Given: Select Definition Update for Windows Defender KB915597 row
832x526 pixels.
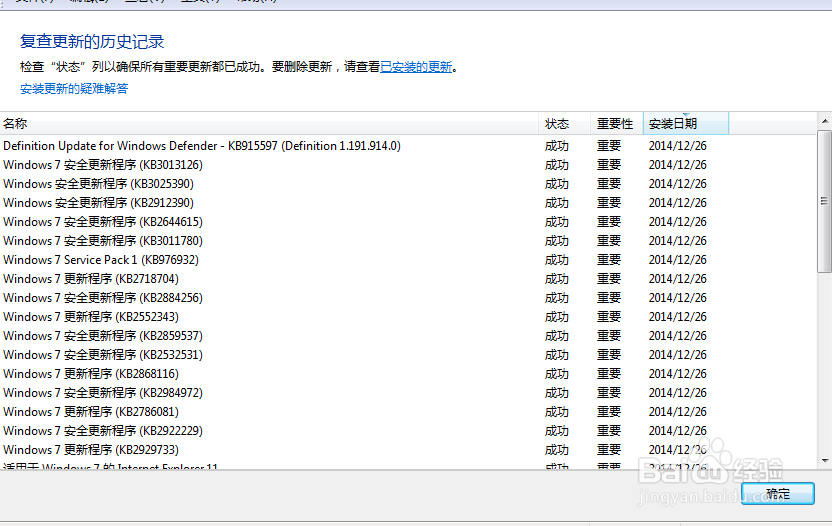Looking at the screenshot, I should pos(408,146).
